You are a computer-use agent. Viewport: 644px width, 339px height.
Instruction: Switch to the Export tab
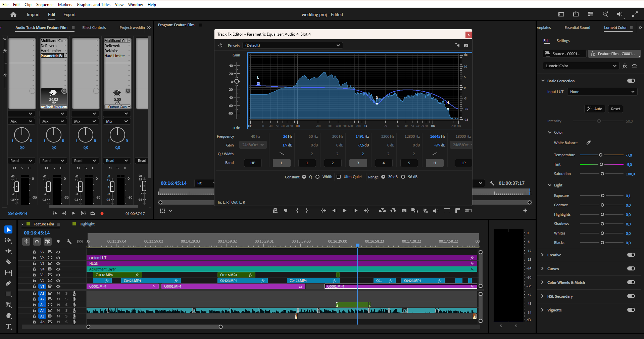click(x=69, y=14)
